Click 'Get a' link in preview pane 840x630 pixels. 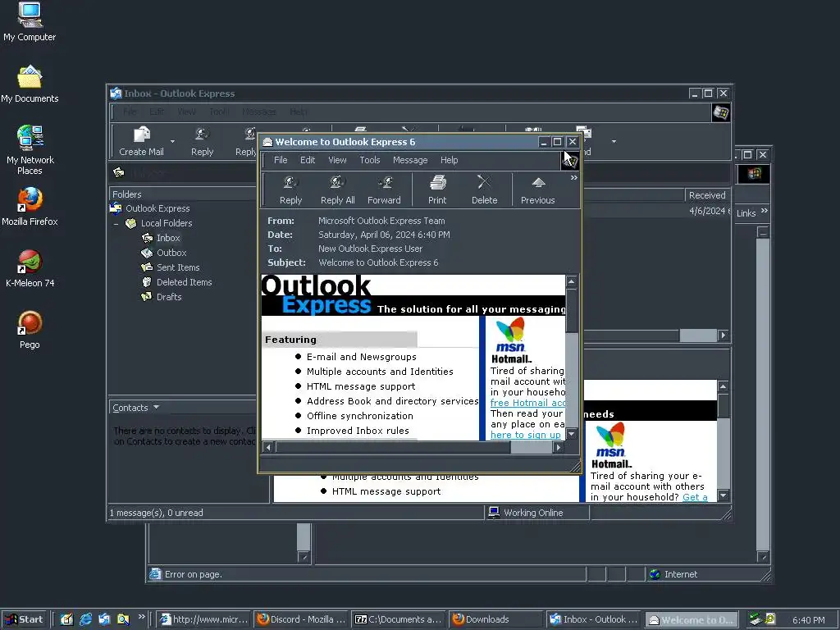(695, 497)
